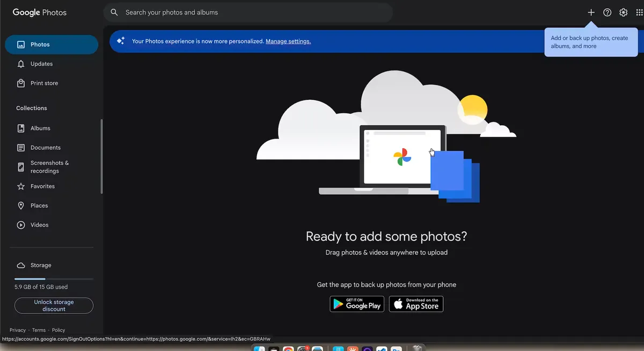Screen dimensions: 644x351
Task: Click the Albums bookmark icon
Action: point(21,128)
